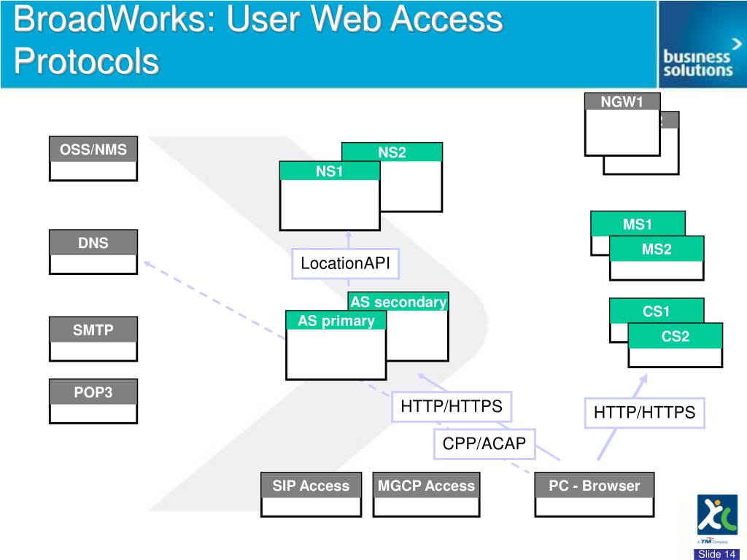Click the SMTP box
747x560 pixels.
click(93, 339)
